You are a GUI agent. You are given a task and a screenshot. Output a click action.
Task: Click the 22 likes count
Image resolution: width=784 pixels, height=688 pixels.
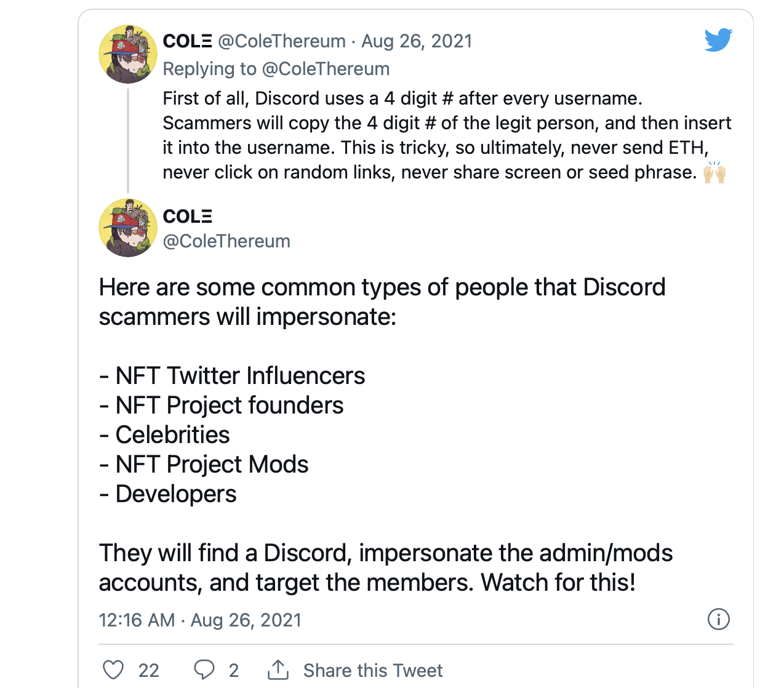click(148, 670)
